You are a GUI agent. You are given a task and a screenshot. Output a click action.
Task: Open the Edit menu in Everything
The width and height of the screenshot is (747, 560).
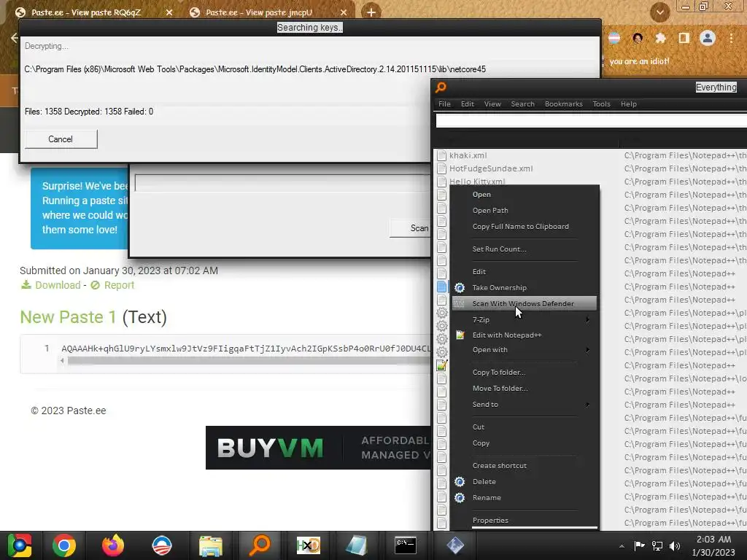(468, 104)
